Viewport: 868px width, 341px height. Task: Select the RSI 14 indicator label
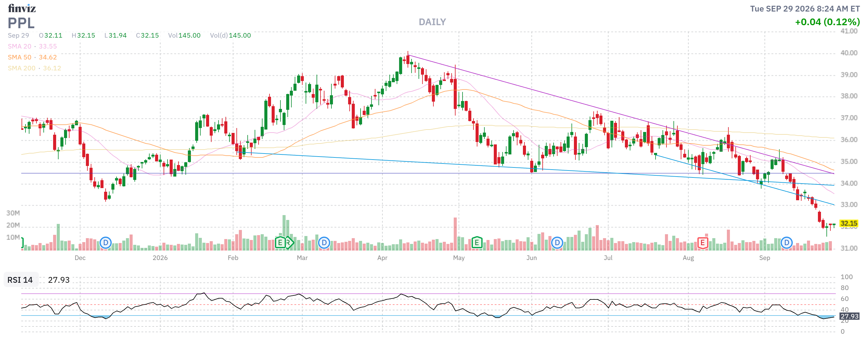pyautogui.click(x=20, y=280)
